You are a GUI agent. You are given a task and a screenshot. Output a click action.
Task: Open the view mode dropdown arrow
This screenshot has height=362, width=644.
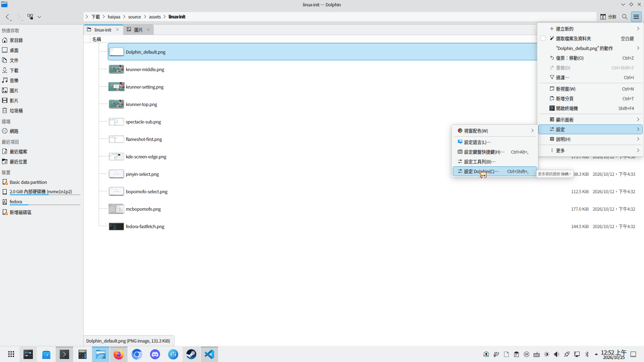39,17
